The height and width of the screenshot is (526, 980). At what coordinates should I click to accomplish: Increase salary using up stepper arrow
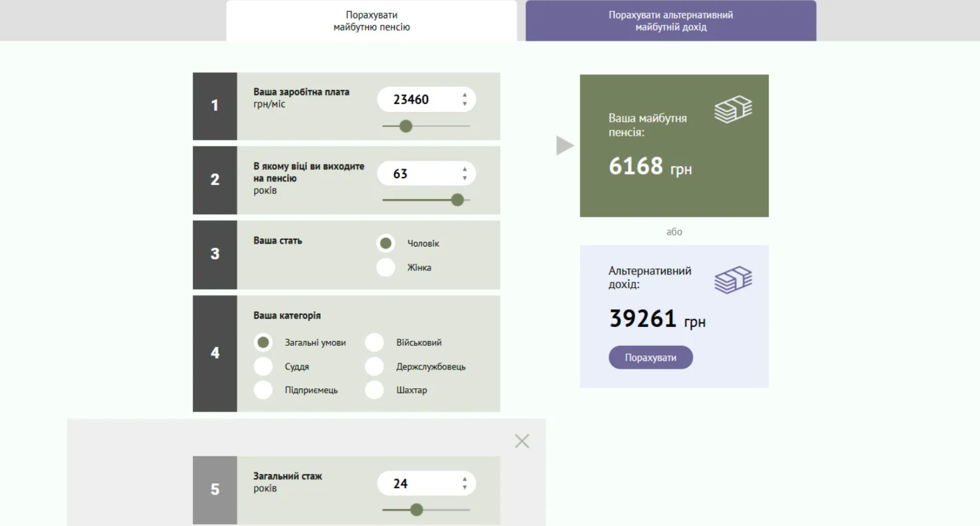pyautogui.click(x=465, y=95)
